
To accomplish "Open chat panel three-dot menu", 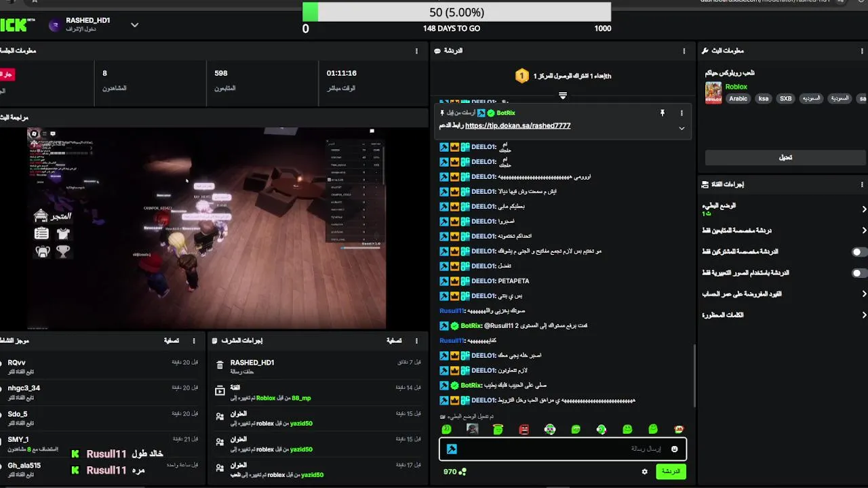I will [684, 51].
